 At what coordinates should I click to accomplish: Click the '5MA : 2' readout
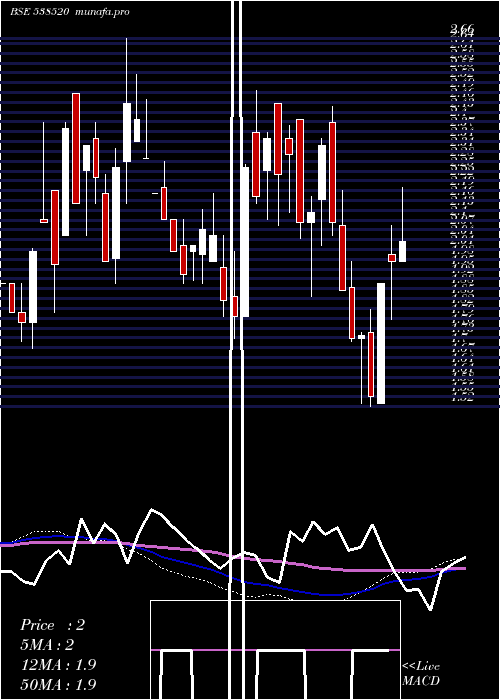click(47, 645)
